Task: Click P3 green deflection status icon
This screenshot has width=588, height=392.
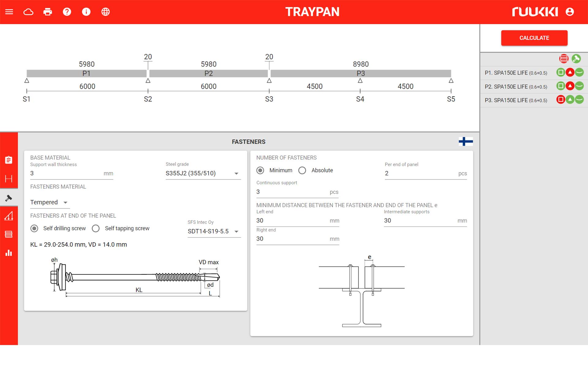Action: tap(579, 100)
